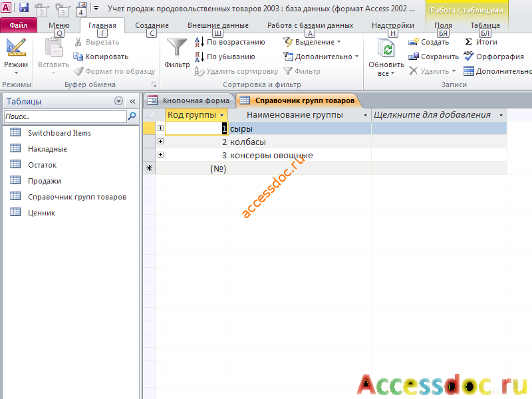The image size is (532, 399).
Task: Switch to the Кнопочная форма document tab
Action: (x=190, y=100)
